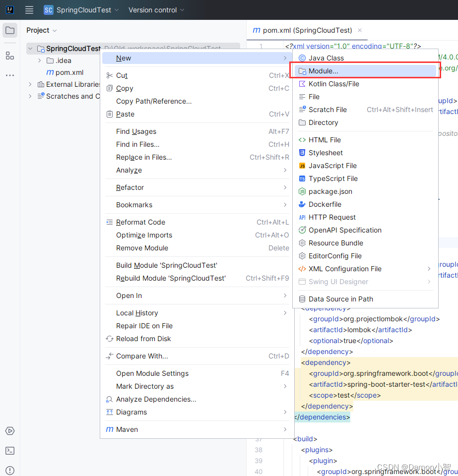Image resolution: width=458 pixels, height=476 pixels.
Task: Click the HTML File brackets icon
Action: 302,140
